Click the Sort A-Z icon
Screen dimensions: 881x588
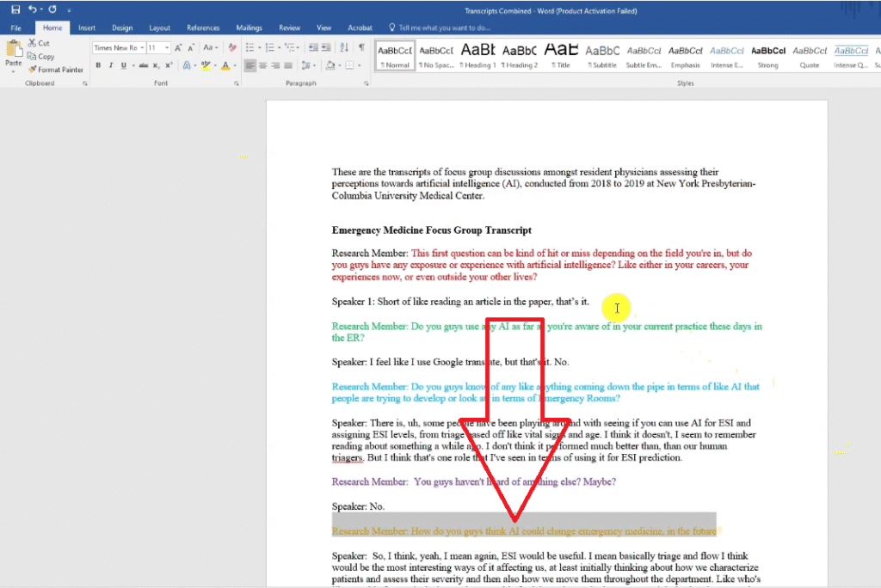point(344,48)
